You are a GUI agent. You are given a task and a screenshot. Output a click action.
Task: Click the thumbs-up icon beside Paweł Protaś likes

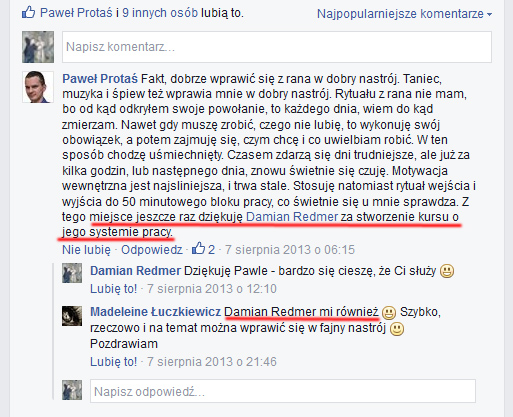(29, 13)
